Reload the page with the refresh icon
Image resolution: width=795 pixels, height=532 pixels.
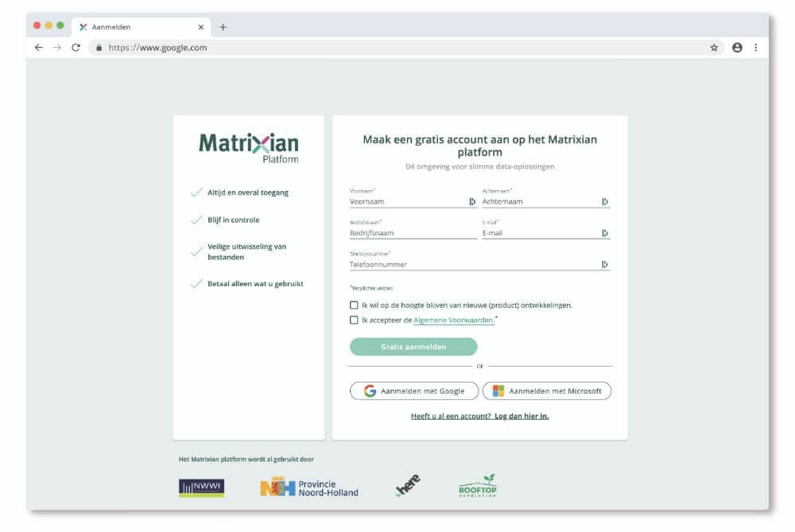point(76,48)
